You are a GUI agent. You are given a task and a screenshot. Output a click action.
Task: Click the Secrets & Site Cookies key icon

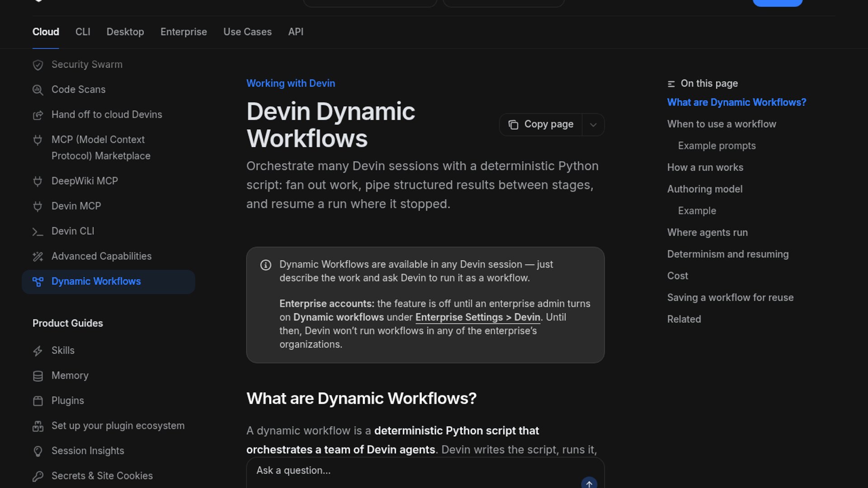click(38, 476)
